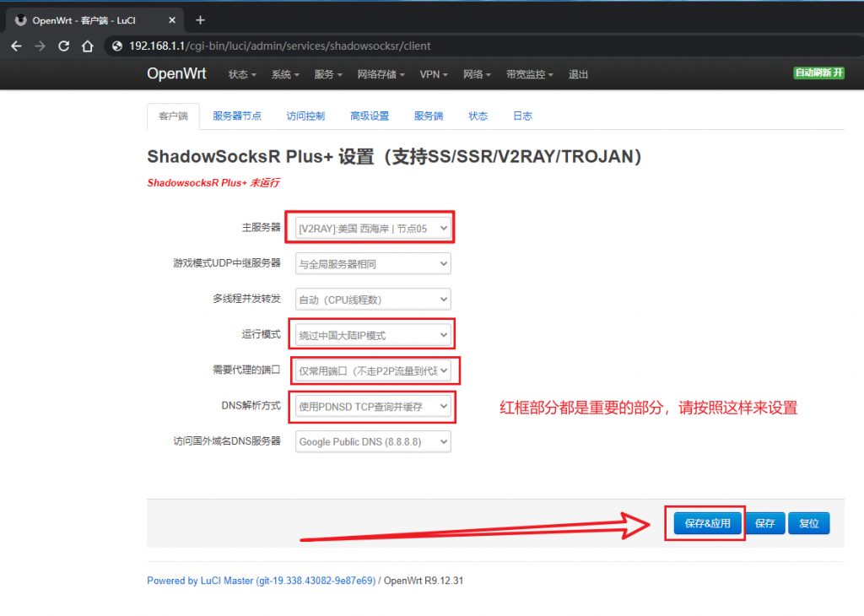Open the 网络 navigation menu

click(478, 74)
